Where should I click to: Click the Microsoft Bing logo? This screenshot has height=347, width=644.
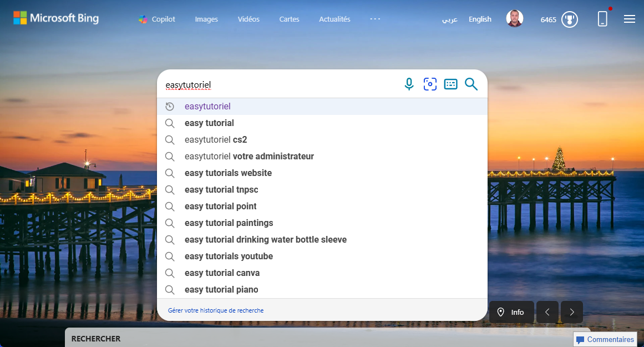click(x=55, y=18)
